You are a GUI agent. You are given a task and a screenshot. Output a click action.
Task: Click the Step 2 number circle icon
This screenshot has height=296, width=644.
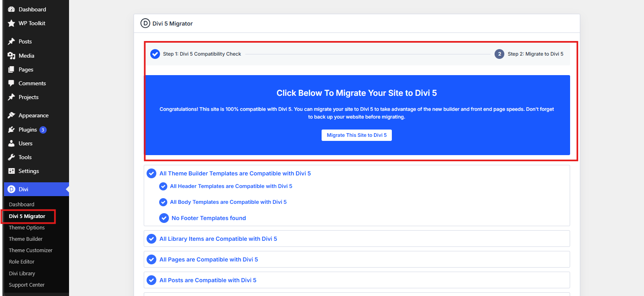pyautogui.click(x=499, y=54)
